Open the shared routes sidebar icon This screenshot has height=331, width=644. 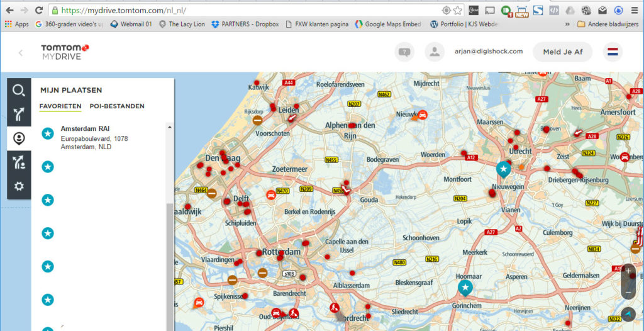[x=19, y=162]
